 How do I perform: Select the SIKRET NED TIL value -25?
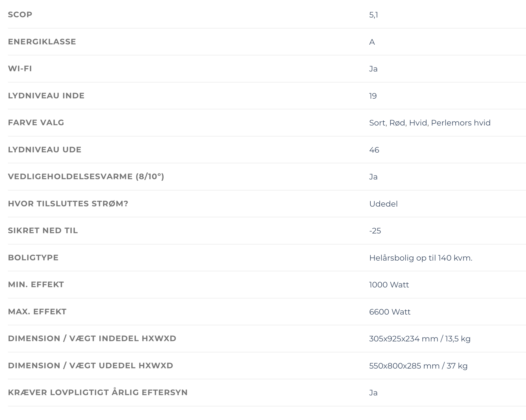pyautogui.click(x=375, y=231)
